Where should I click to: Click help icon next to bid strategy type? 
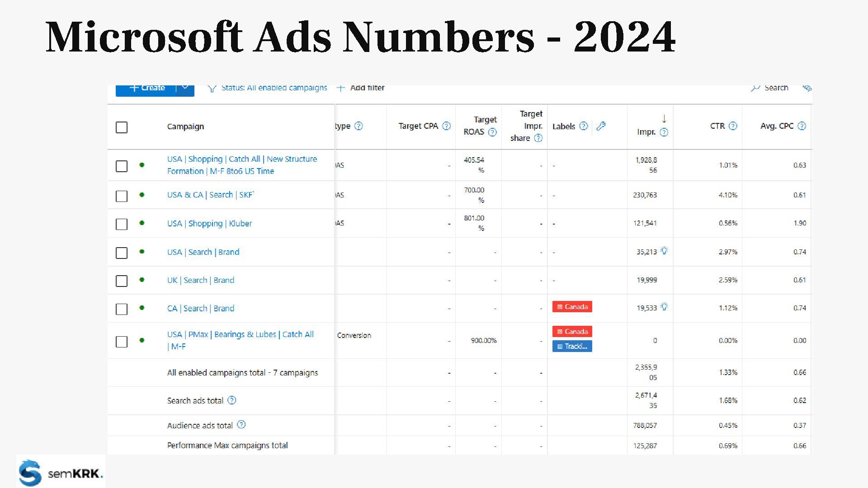point(359,126)
